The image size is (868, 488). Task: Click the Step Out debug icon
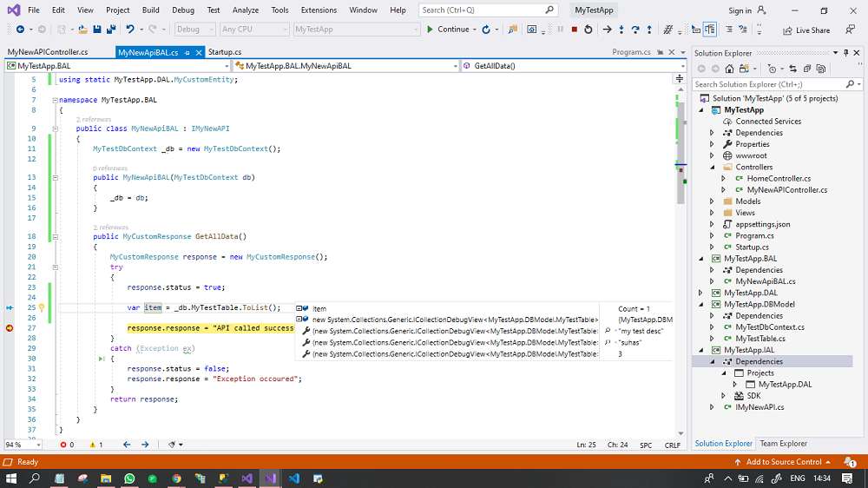pos(649,30)
